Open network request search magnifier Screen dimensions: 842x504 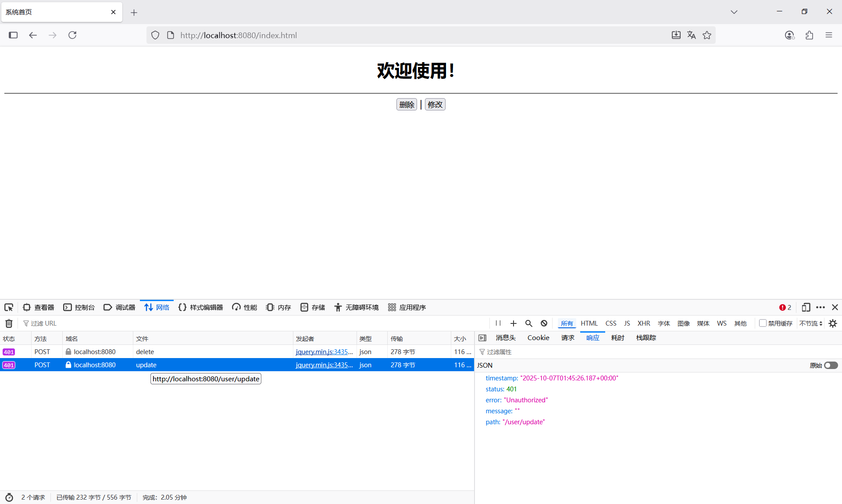pos(528,323)
